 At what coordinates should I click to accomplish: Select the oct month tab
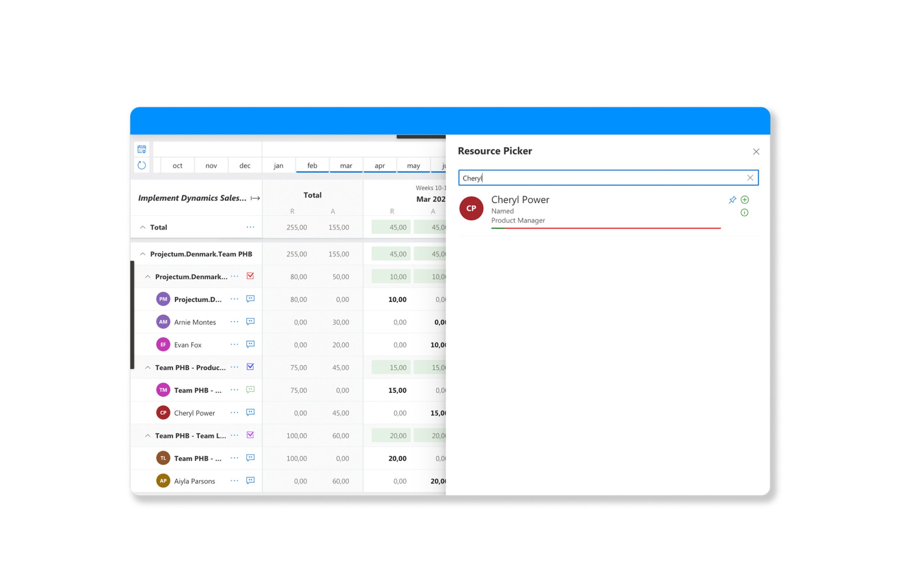[177, 166]
